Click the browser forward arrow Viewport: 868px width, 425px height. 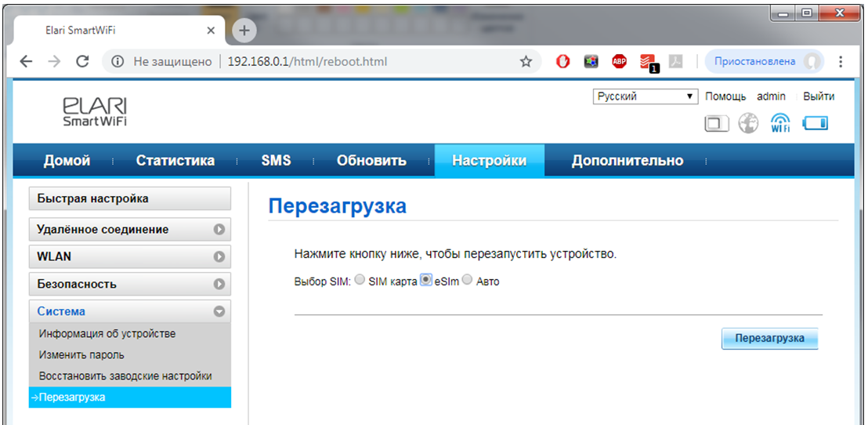tap(54, 61)
